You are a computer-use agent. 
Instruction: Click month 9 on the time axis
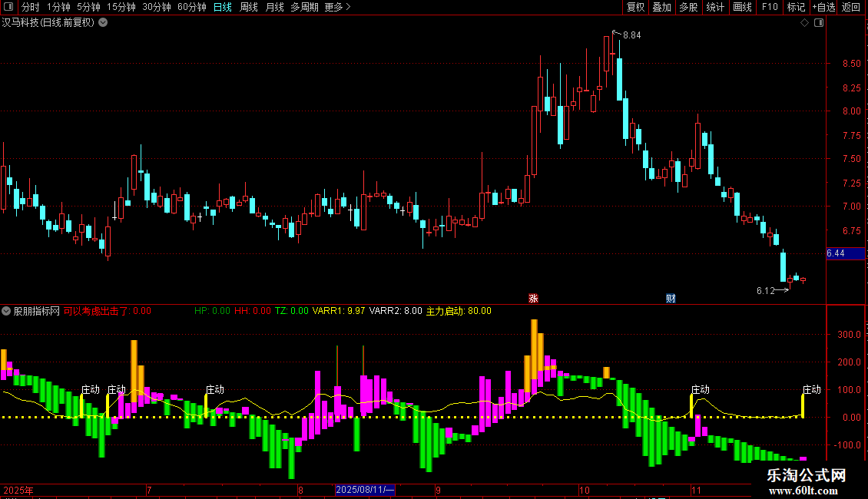point(438,490)
